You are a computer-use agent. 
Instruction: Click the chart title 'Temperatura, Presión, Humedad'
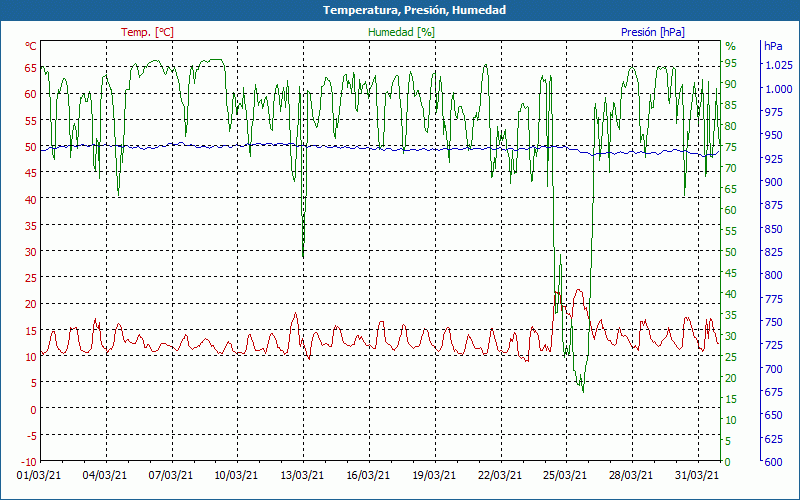[x=414, y=10]
